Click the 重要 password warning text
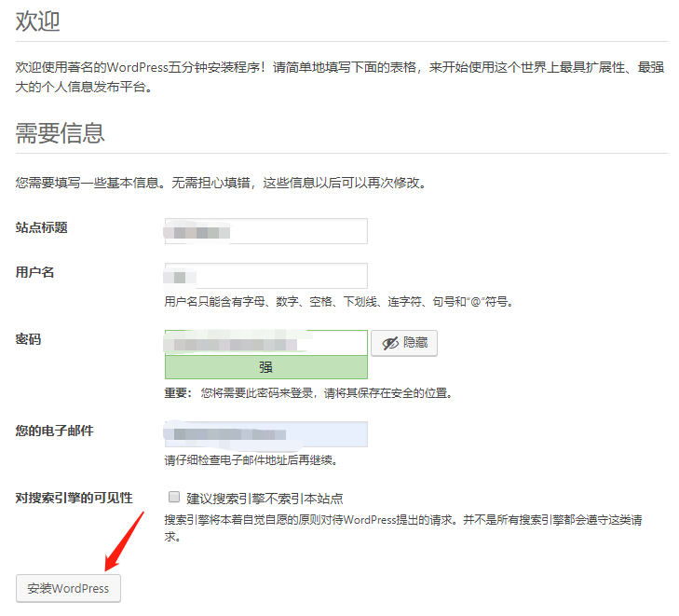Image resolution: width=679 pixels, height=616 pixels. pyautogui.click(x=308, y=393)
